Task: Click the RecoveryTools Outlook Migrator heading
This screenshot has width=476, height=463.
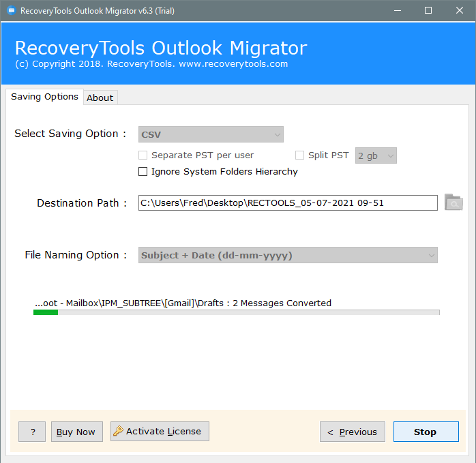Action: tap(161, 48)
